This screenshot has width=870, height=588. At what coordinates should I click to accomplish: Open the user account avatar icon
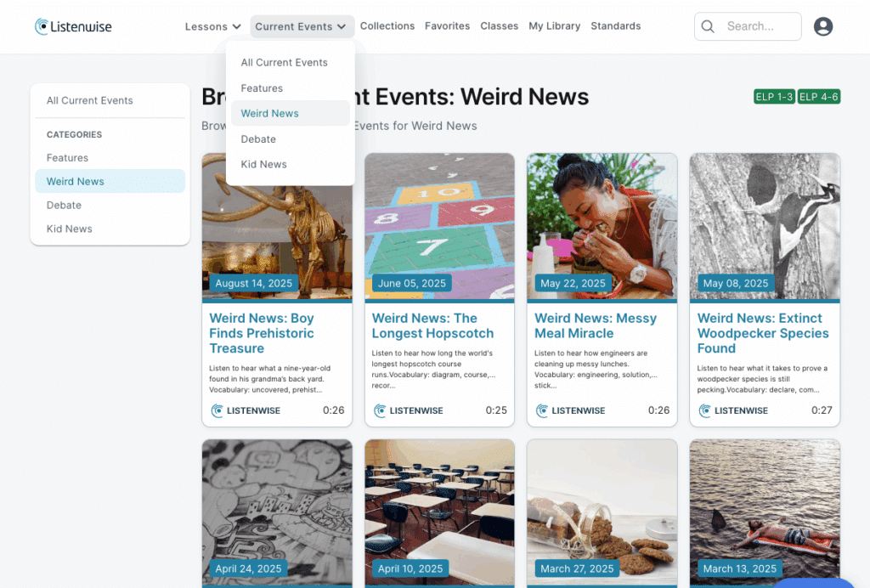tap(822, 26)
